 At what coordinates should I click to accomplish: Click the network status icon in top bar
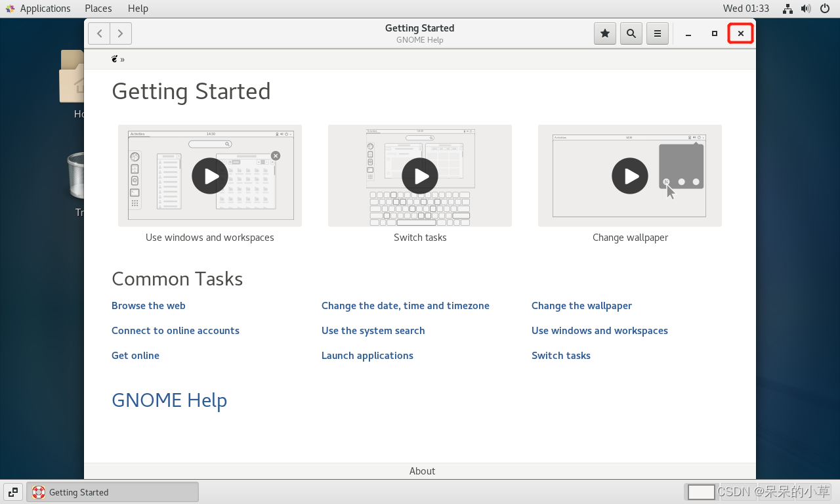(787, 9)
